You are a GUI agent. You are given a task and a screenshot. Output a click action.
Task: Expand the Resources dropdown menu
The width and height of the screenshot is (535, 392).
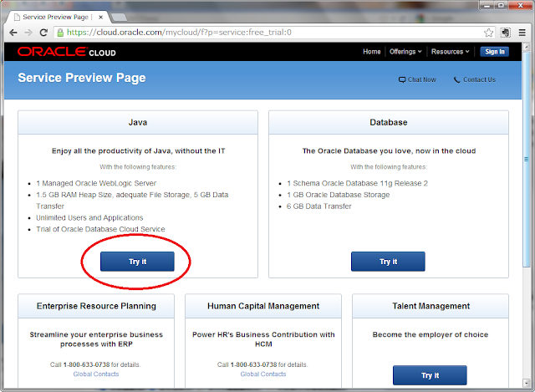click(x=451, y=52)
